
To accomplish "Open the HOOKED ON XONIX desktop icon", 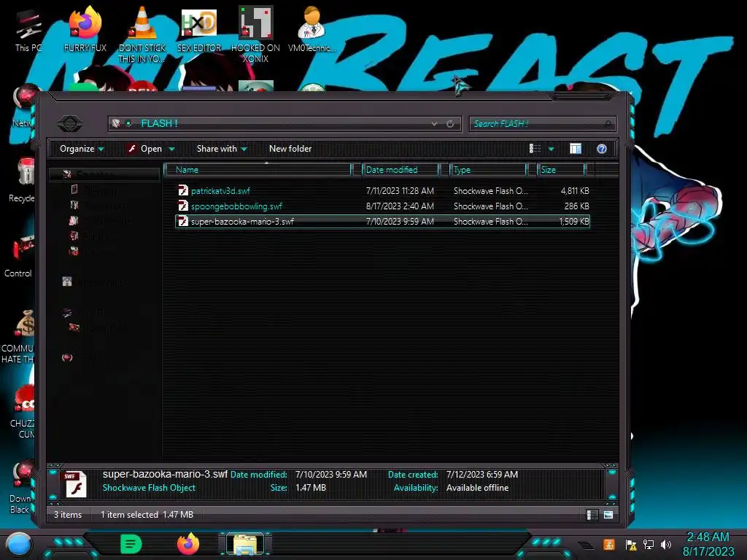I will tap(255, 34).
